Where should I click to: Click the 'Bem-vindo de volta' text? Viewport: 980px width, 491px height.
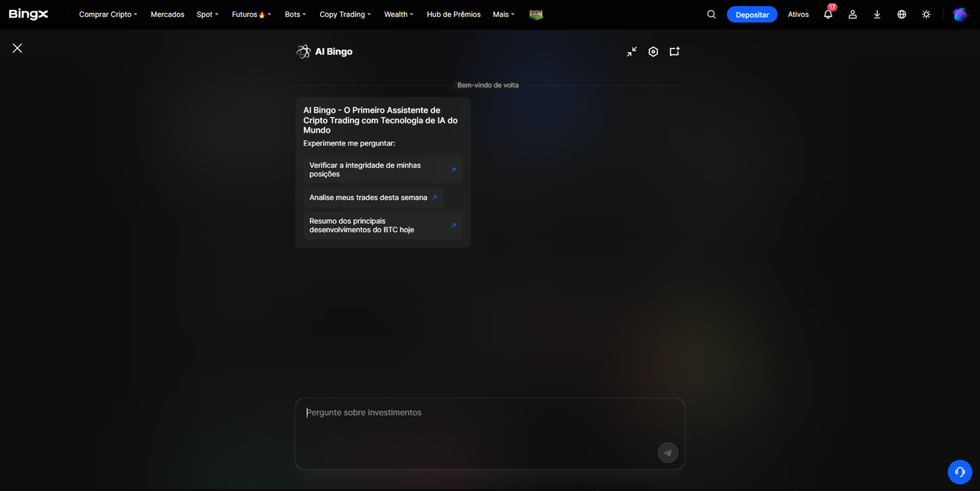pos(488,85)
